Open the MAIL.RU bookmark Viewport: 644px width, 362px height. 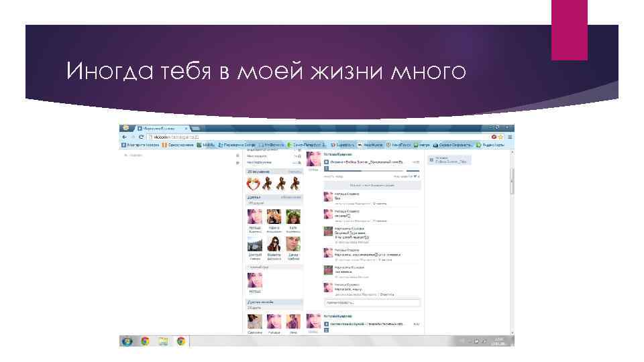click(206, 145)
